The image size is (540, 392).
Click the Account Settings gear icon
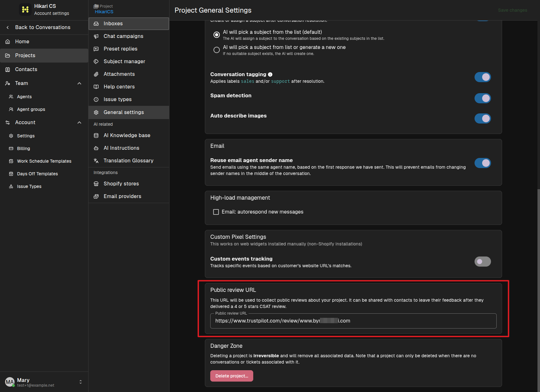11,136
